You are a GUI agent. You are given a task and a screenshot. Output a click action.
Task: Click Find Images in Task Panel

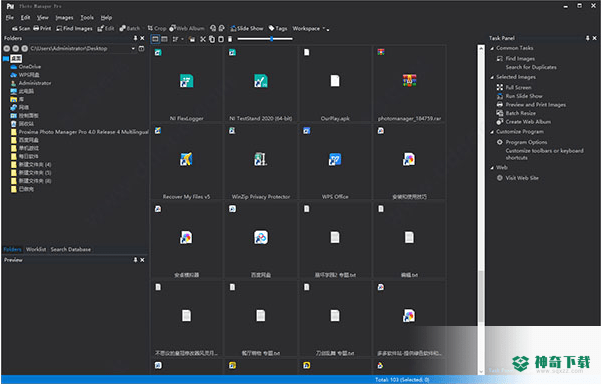pyautogui.click(x=520, y=59)
